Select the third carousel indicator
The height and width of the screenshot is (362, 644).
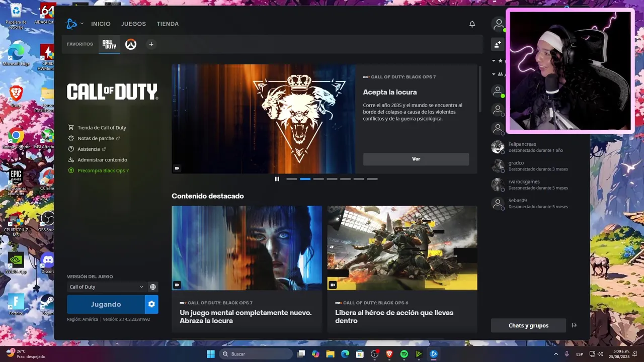click(318, 179)
